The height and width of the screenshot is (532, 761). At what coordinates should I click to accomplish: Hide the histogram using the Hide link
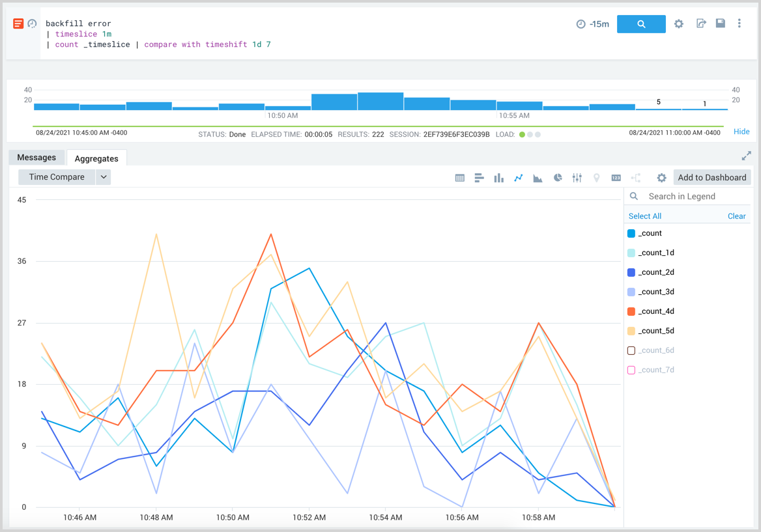[741, 132]
